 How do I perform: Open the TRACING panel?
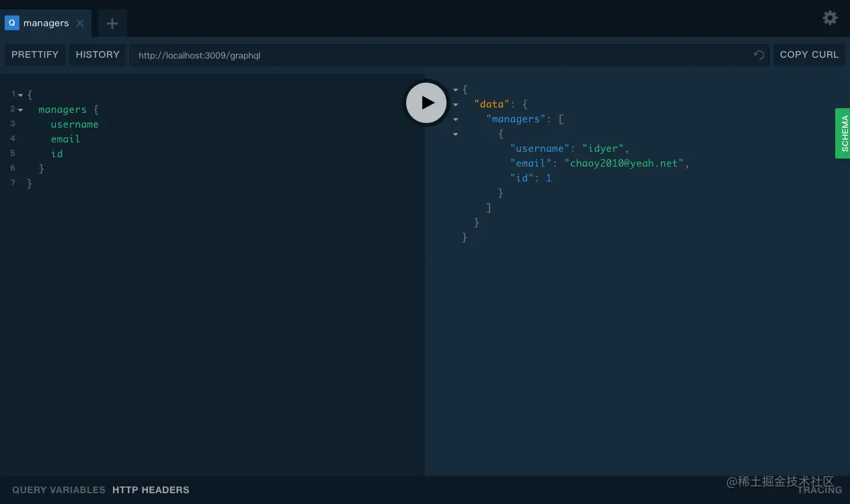820,490
